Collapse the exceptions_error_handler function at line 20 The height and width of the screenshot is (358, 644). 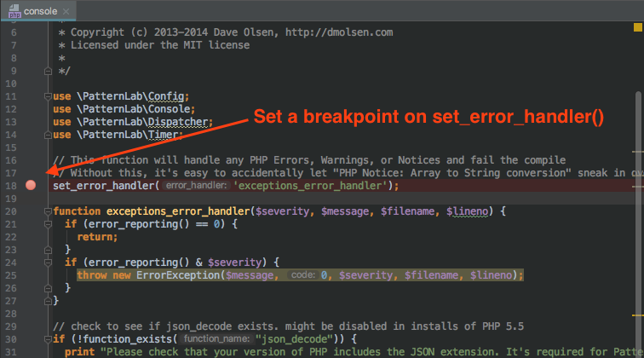[x=46, y=211]
